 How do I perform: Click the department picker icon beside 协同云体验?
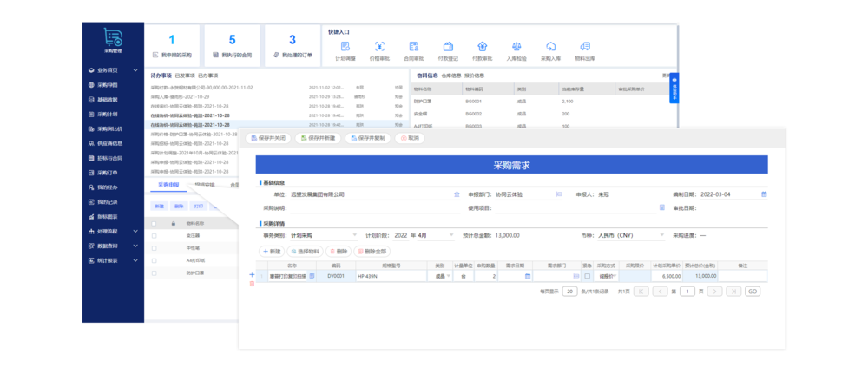point(559,194)
